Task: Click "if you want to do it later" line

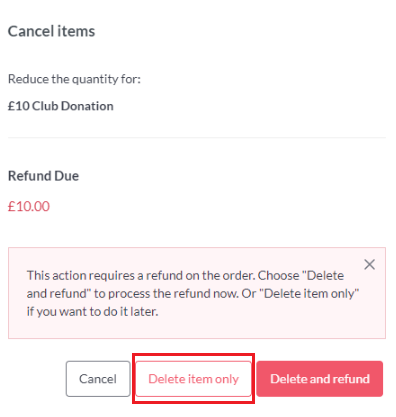Action: coord(92,312)
